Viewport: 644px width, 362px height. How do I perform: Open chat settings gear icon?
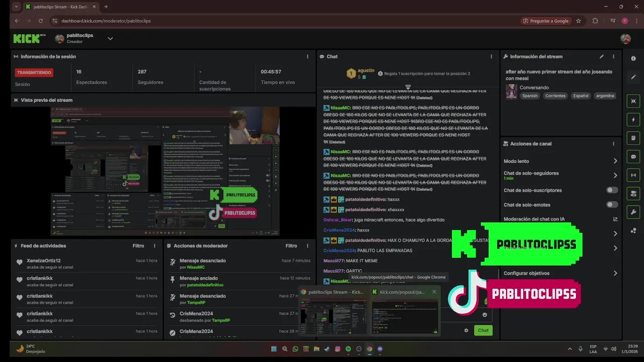466,330
